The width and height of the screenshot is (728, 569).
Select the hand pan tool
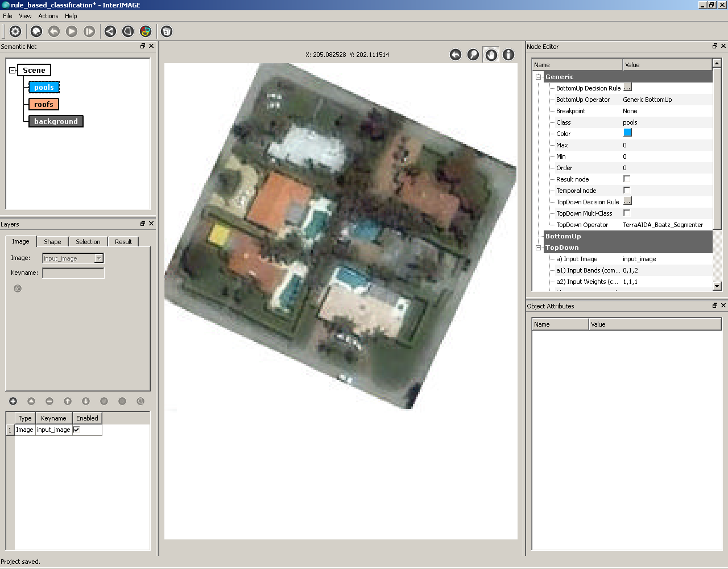(491, 55)
